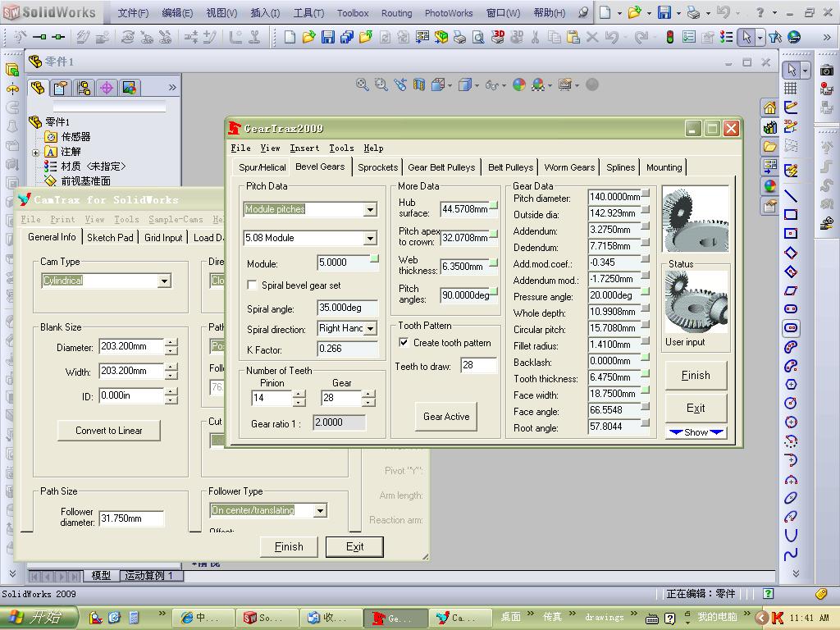Open the Spiral direction Right Hand dropdown

point(370,328)
